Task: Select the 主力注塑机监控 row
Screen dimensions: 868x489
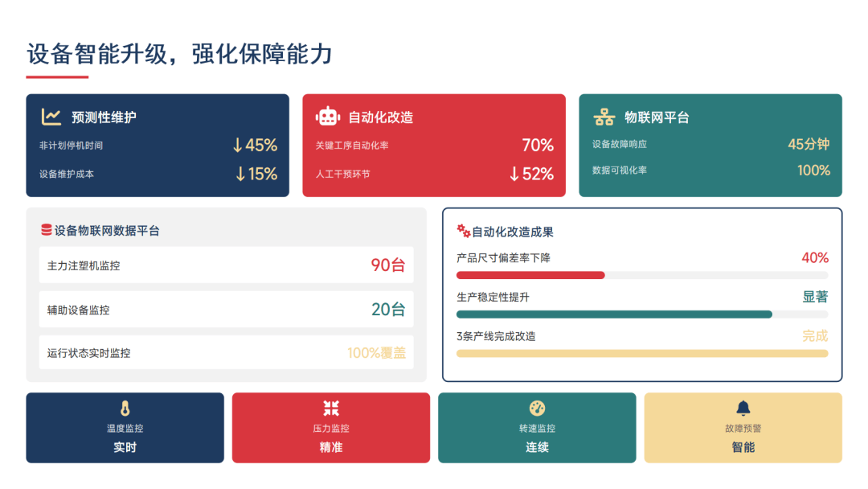Action: click(226, 265)
